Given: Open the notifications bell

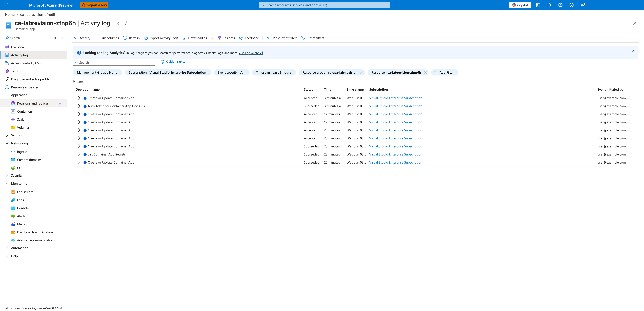Looking at the screenshot, I should tap(549, 5).
